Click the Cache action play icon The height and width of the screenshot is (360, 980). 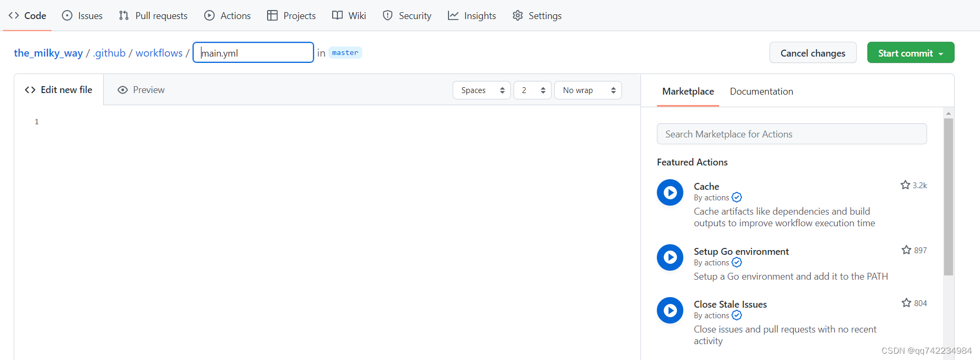(670, 192)
